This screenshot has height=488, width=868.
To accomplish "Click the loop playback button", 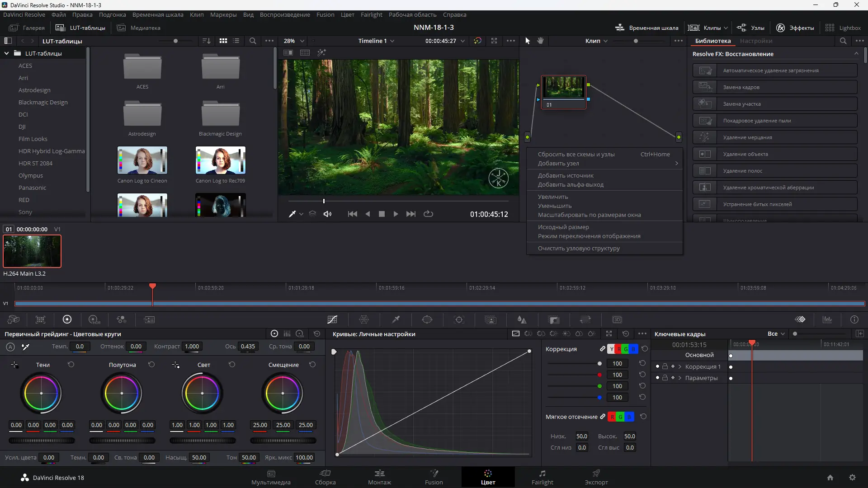I will pyautogui.click(x=428, y=214).
